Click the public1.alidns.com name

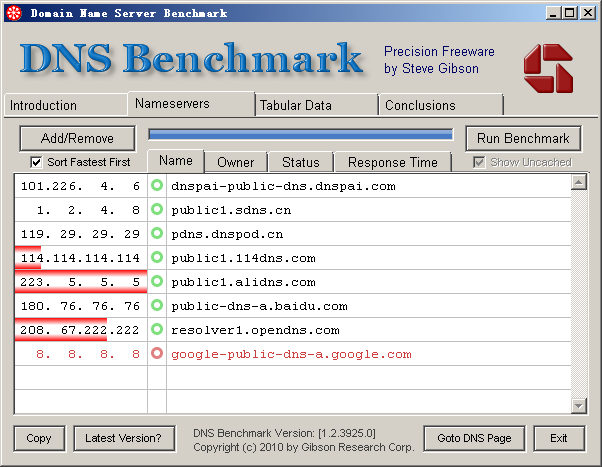[243, 282]
